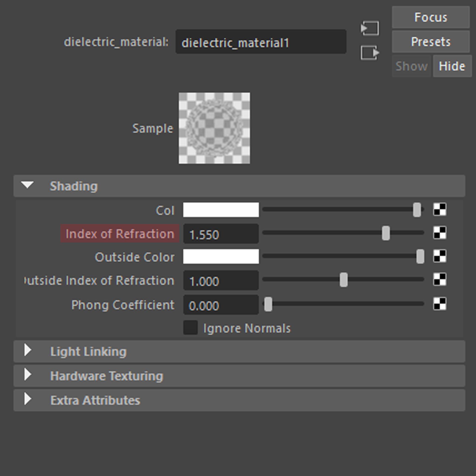Click the Hide toggle button
Image resolution: width=476 pixels, height=476 pixels.
452,66
